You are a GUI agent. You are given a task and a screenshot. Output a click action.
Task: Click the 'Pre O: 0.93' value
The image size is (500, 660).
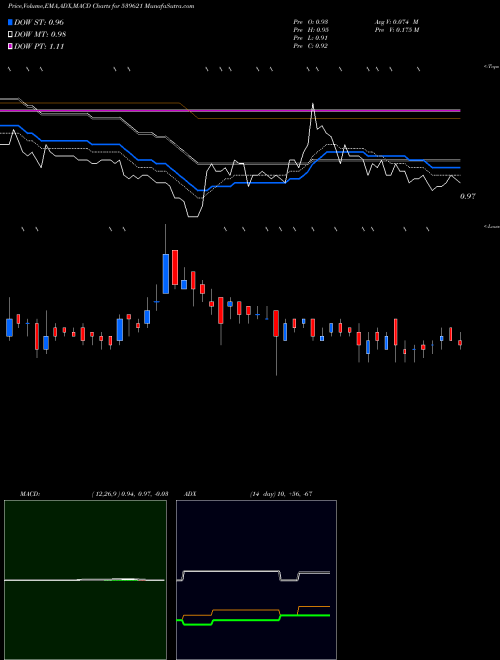click(x=311, y=22)
